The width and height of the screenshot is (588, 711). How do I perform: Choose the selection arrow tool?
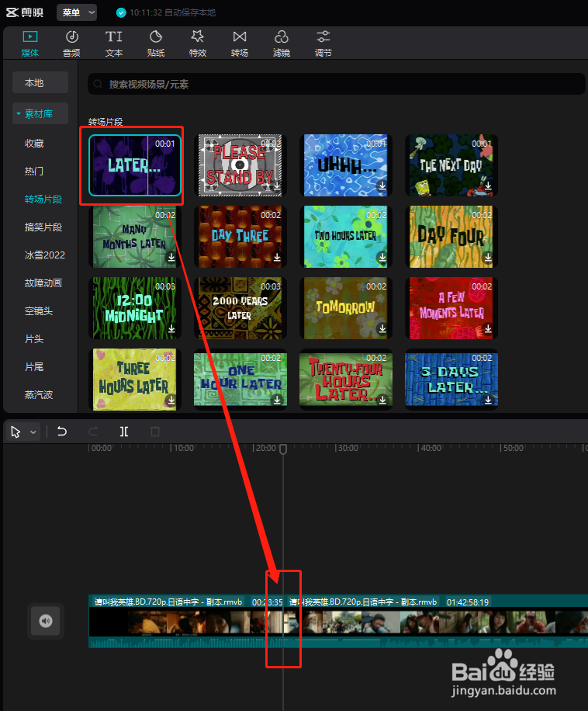click(x=16, y=432)
